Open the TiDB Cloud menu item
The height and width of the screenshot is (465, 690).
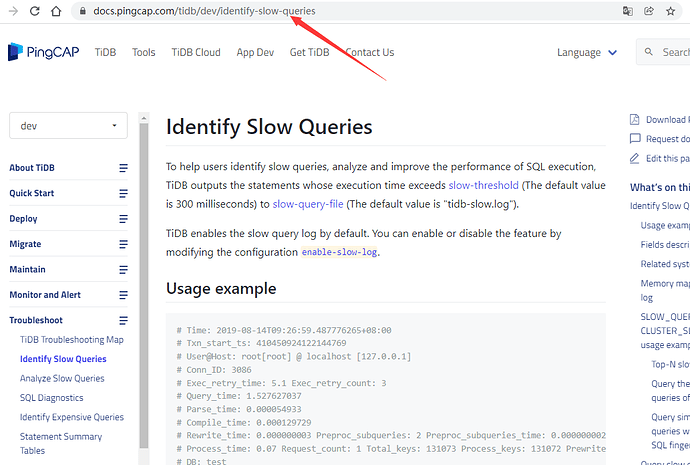(x=195, y=53)
